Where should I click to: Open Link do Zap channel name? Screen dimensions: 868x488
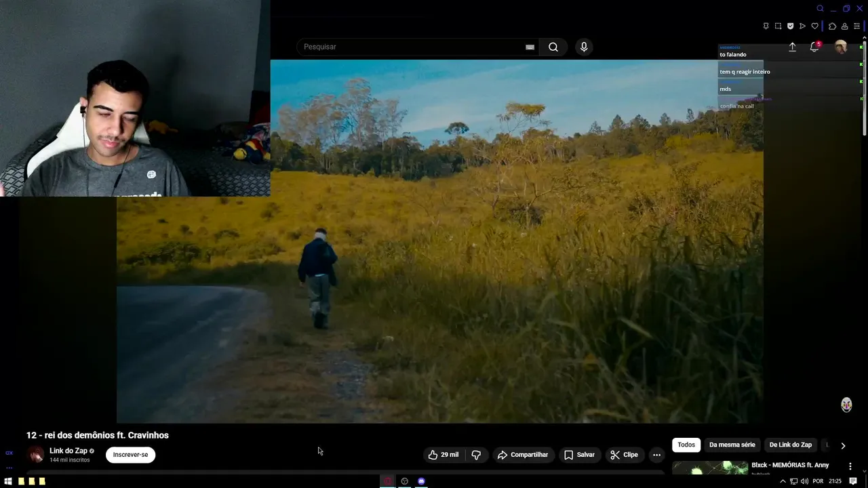pos(68,451)
